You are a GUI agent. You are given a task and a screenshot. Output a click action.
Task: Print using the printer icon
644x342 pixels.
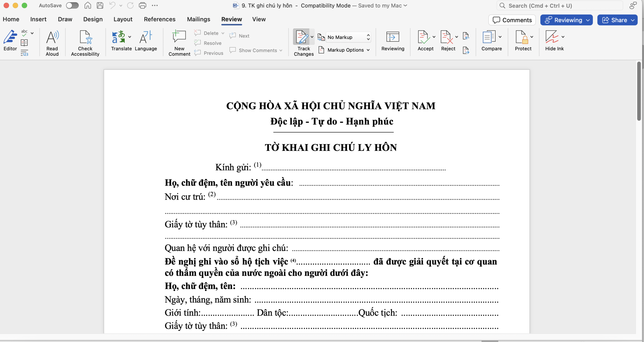(143, 5)
